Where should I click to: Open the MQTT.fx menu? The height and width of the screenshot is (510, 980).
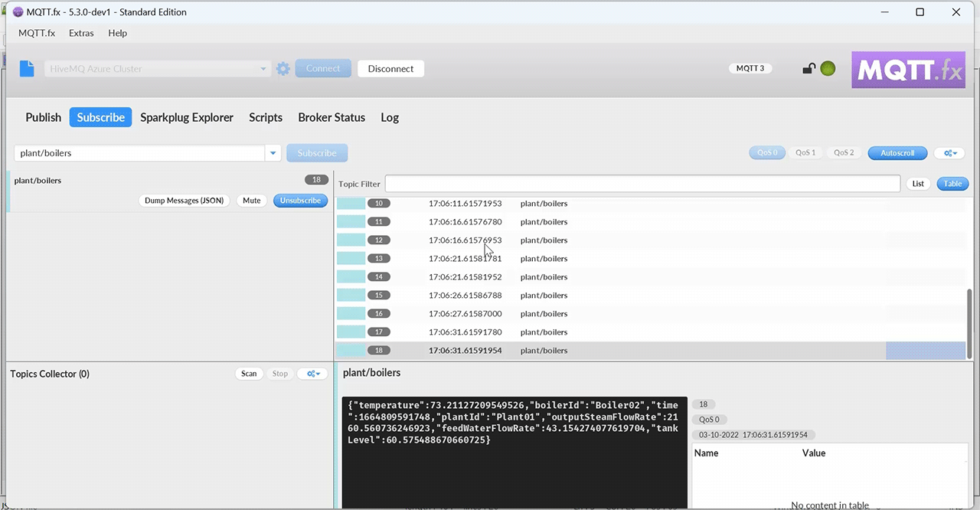pyautogui.click(x=37, y=33)
